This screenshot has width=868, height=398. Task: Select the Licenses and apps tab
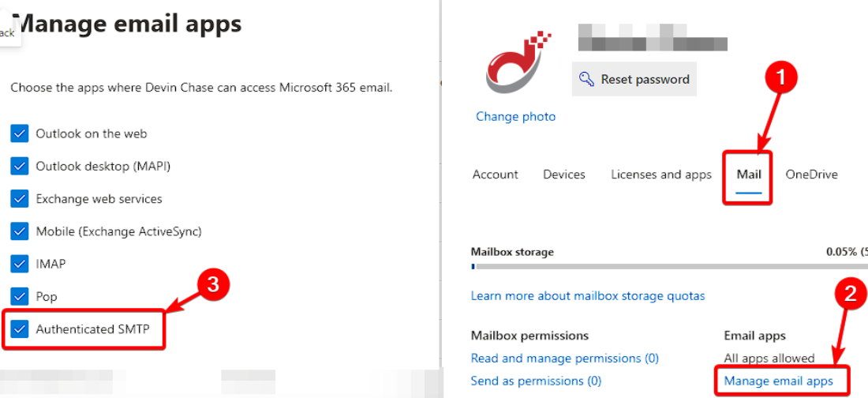click(661, 175)
